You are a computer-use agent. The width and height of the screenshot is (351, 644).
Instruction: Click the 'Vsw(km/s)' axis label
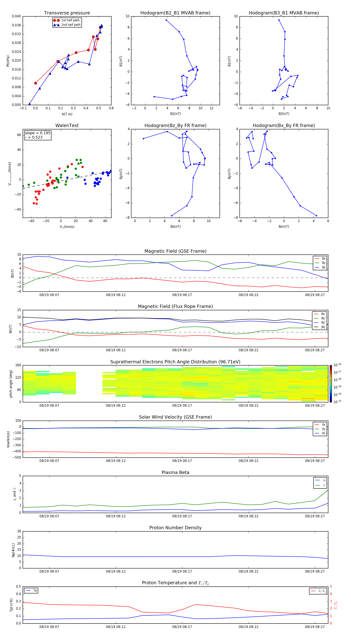(8, 439)
